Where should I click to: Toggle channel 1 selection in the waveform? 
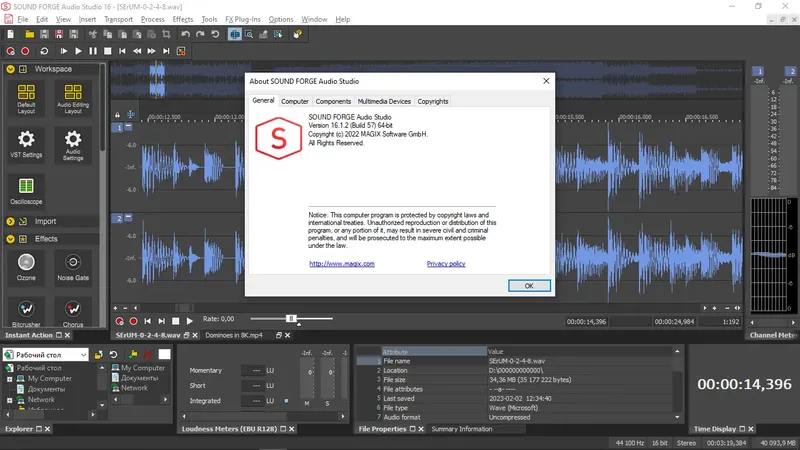pyautogui.click(x=117, y=128)
